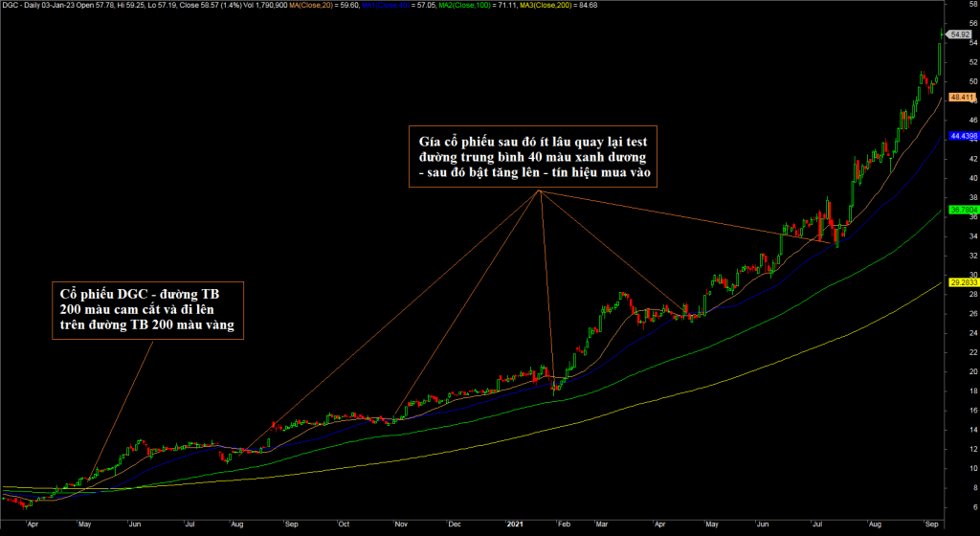This screenshot has height=536, width=980.
Task: Click the 40 price axis label
Action: click(x=973, y=178)
